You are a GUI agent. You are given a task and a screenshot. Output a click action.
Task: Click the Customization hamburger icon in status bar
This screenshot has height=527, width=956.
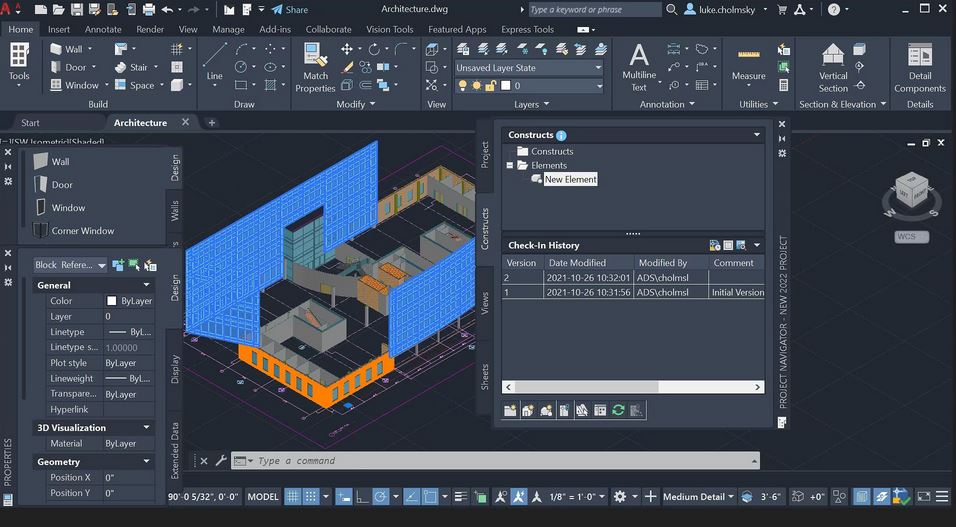pos(943,497)
